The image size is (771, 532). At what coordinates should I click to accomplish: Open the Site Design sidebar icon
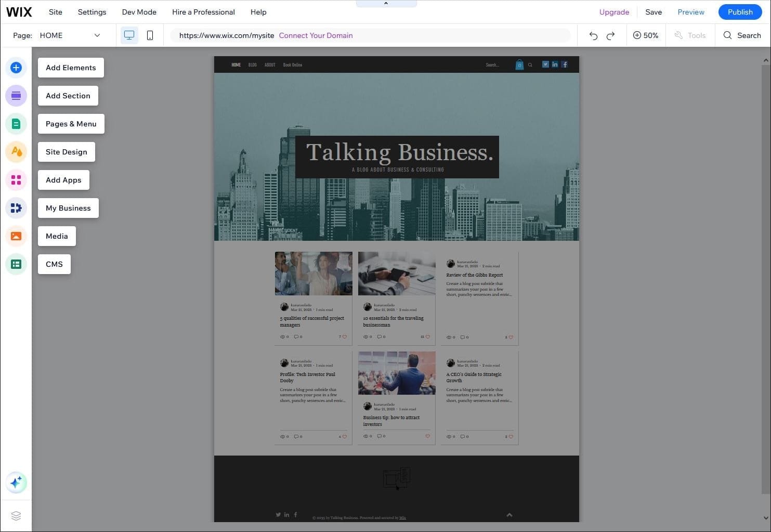16,152
